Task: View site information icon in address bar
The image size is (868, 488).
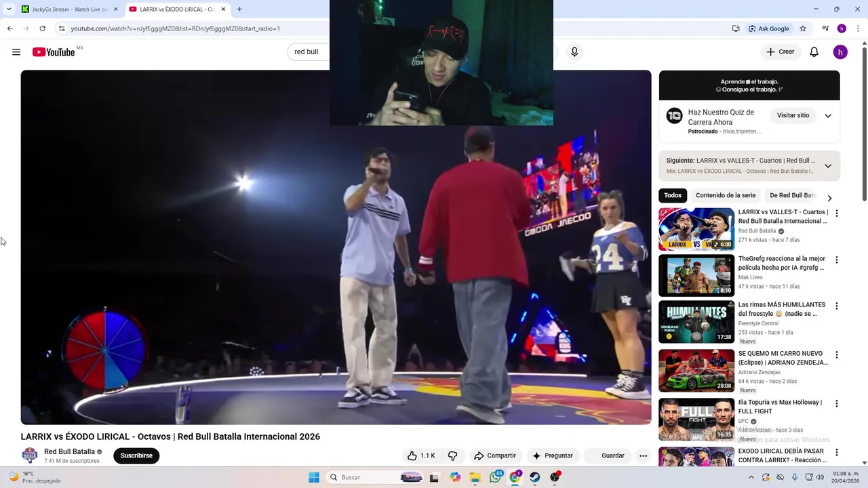Action: pyautogui.click(x=61, y=28)
